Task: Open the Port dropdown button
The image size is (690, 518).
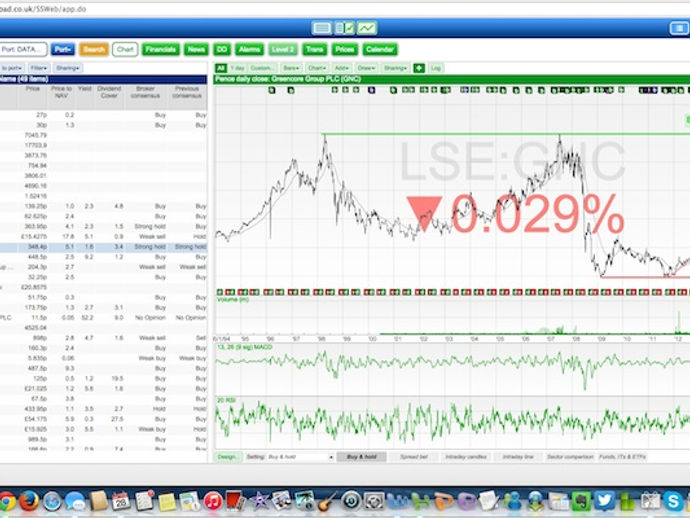Action: [x=62, y=49]
